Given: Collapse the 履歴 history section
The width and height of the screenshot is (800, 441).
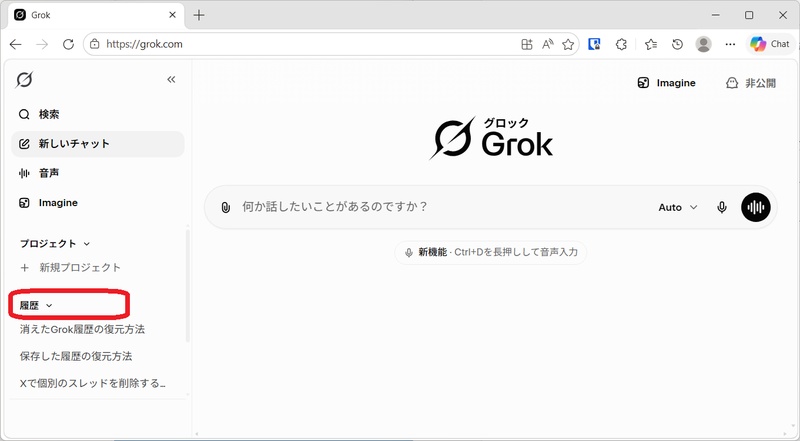Looking at the screenshot, I should pos(36,306).
